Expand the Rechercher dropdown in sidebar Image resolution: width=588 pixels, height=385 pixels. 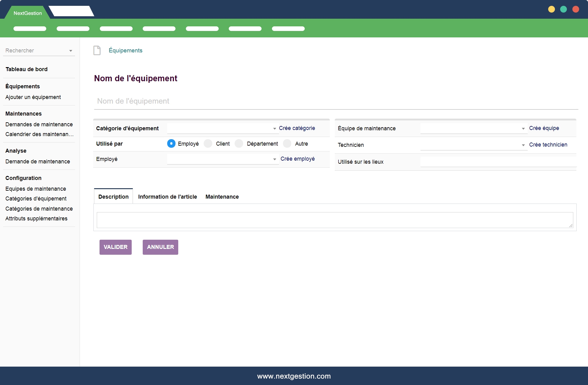71,51
